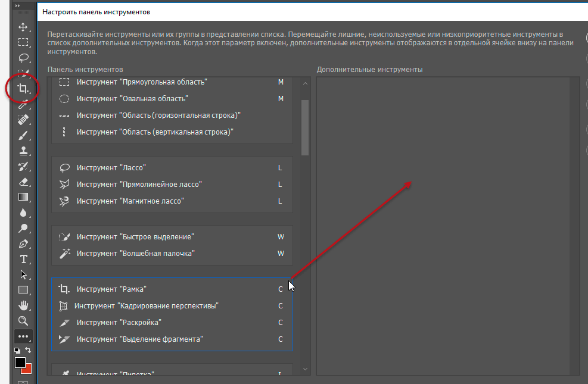Screen dimensions: 588x384
Task: Open the three-dots Edit Toolbar button
Action: point(24,336)
